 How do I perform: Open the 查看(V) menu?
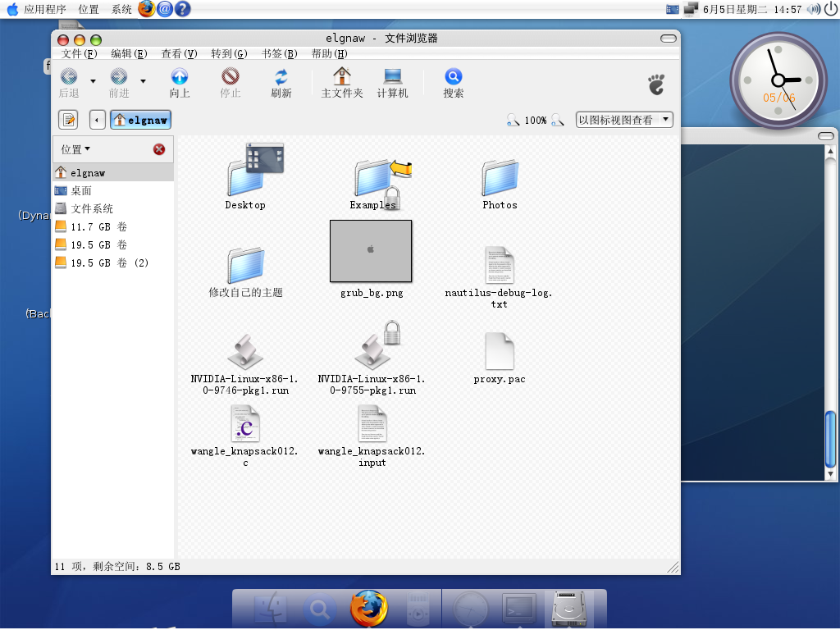180,53
